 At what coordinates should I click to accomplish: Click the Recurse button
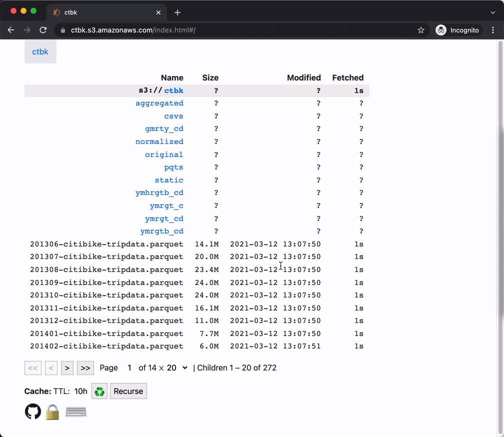point(128,391)
